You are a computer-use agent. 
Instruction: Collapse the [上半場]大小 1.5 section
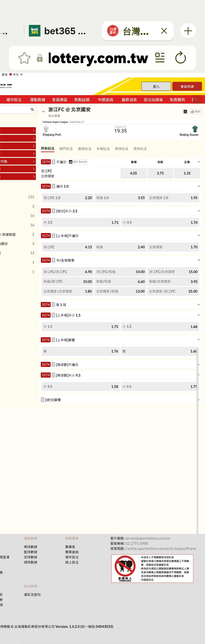point(199,315)
